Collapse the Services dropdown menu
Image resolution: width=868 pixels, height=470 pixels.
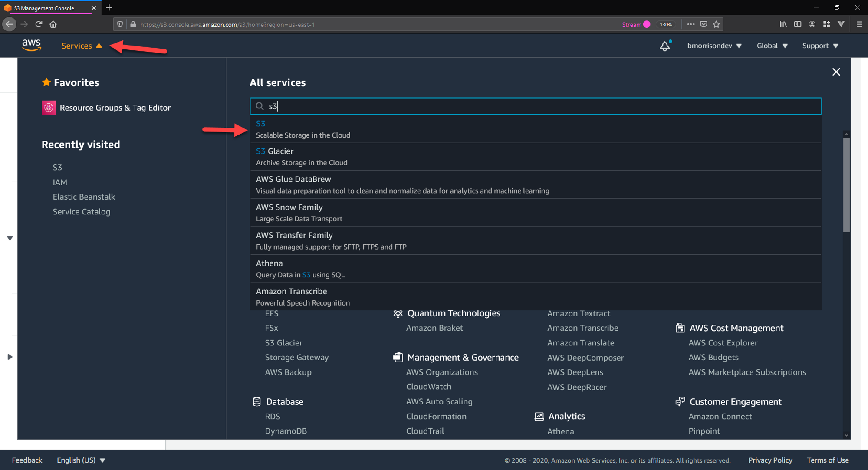[82, 46]
